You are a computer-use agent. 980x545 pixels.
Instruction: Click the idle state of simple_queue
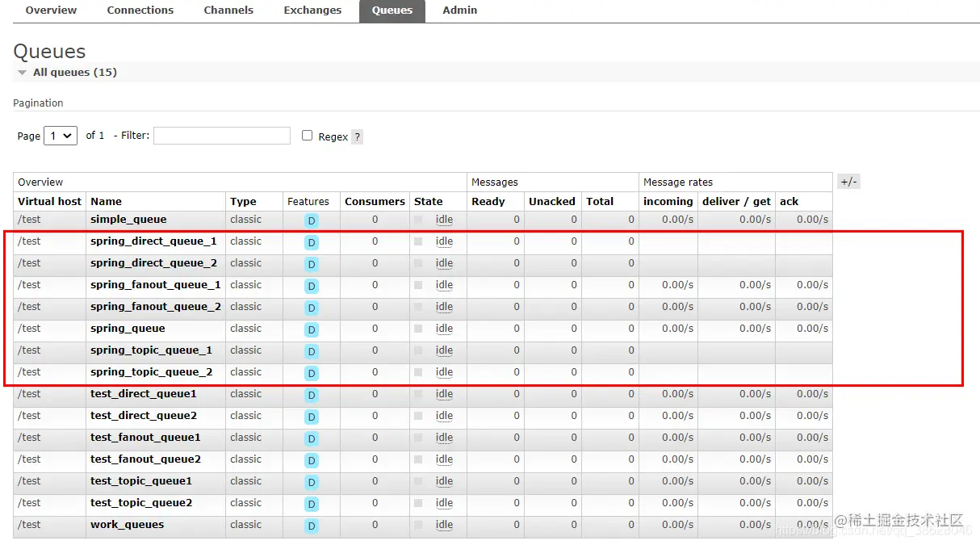point(444,220)
